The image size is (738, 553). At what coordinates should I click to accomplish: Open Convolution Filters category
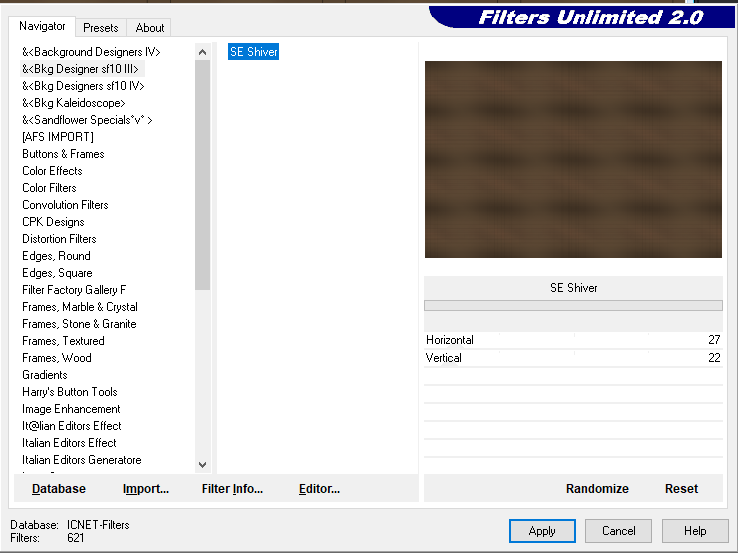tap(65, 205)
